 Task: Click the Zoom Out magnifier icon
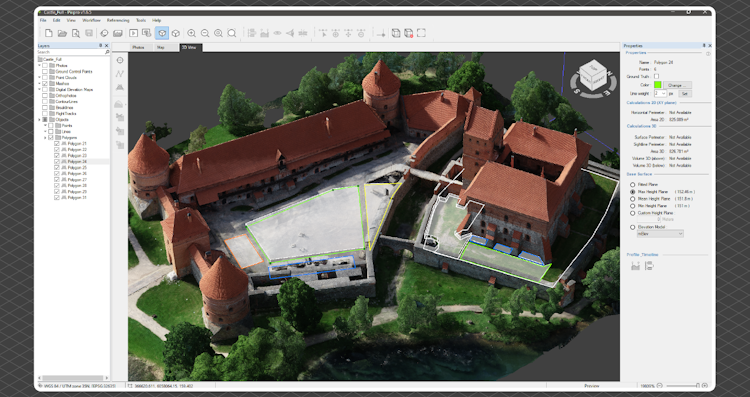point(205,33)
